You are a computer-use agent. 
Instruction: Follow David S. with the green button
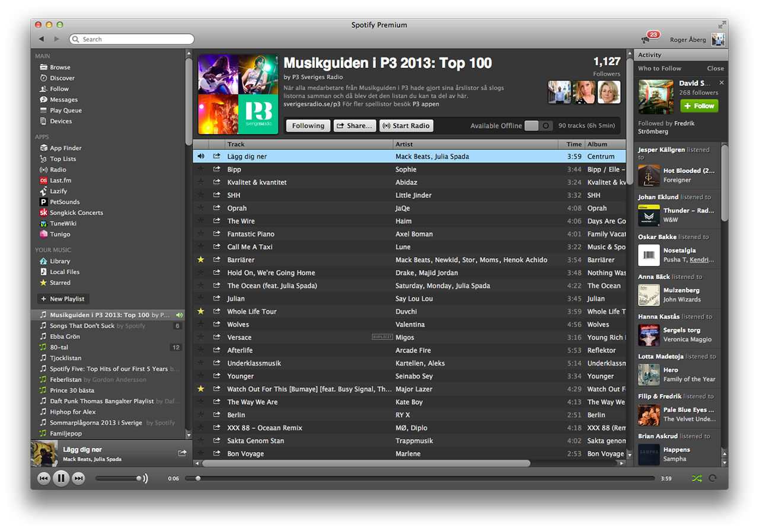699,106
